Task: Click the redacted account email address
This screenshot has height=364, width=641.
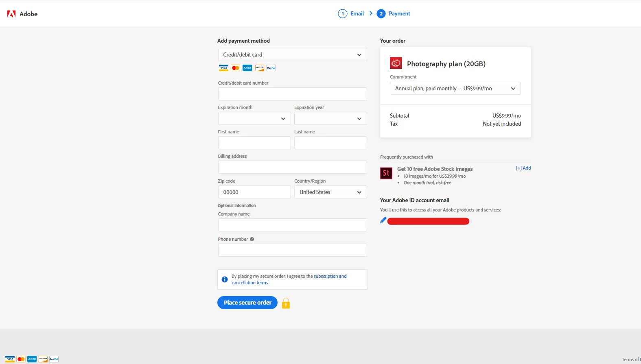Action: pyautogui.click(x=428, y=221)
